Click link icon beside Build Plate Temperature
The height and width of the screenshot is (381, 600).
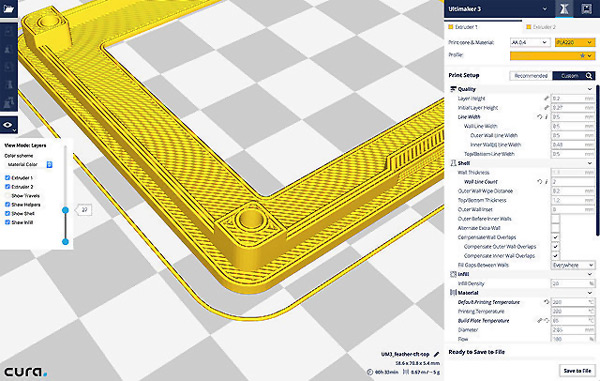[x=540, y=321]
